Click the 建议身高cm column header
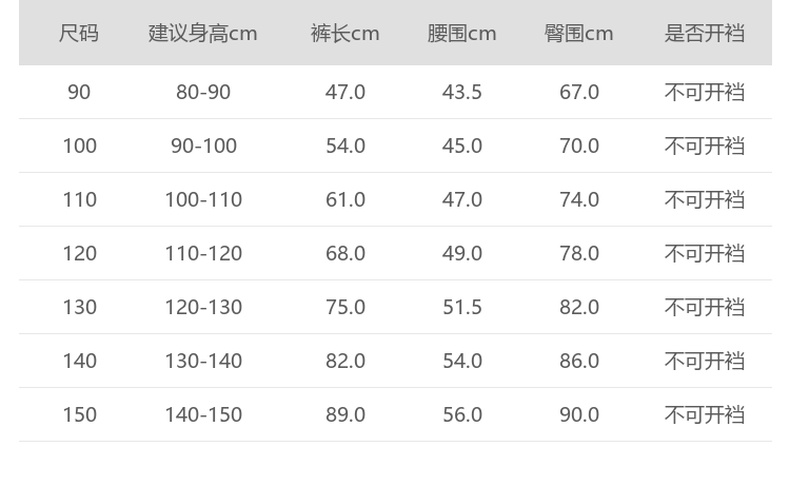This screenshot has height=485, width=790. pyautogui.click(x=203, y=33)
